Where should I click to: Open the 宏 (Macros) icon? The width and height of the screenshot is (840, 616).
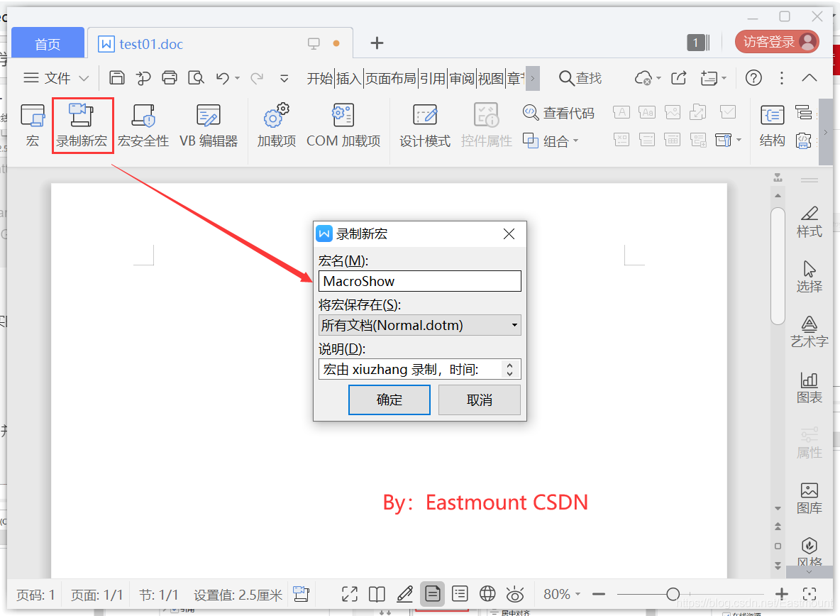pyautogui.click(x=33, y=126)
